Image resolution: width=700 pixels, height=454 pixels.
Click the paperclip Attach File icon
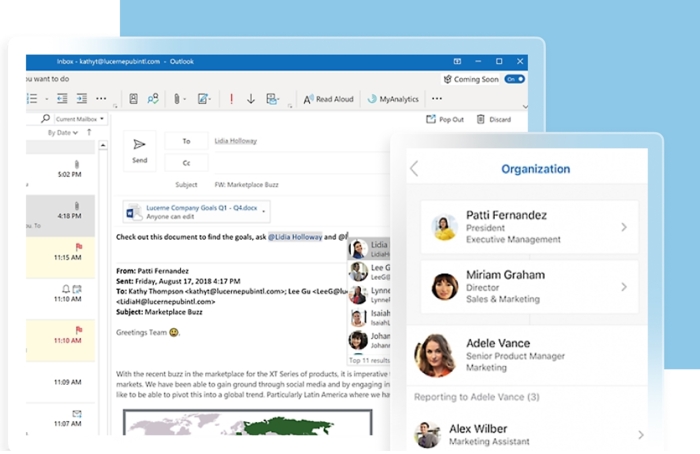coord(177,99)
